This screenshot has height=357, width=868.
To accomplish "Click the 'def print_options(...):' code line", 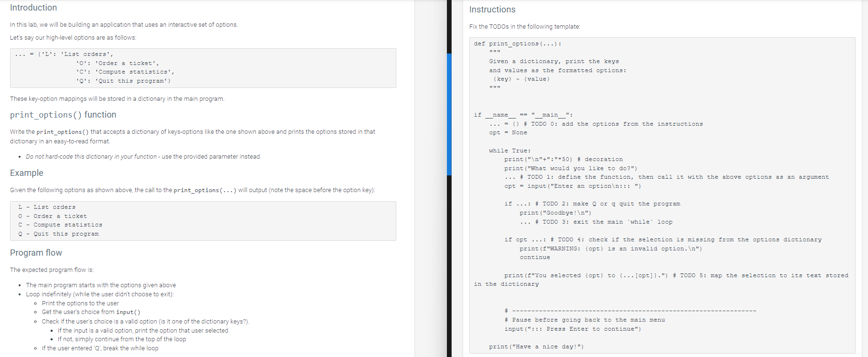I will (518, 43).
